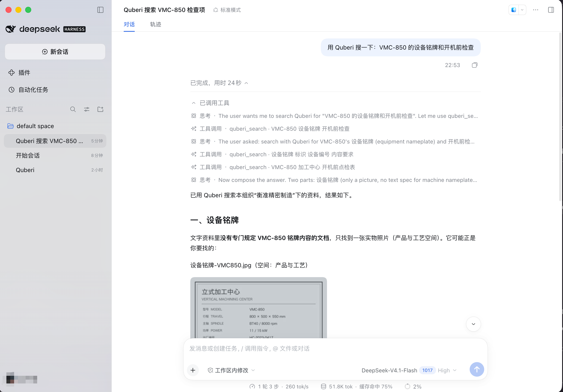
Task: Toggle the right side panel icon
Action: [551, 10]
